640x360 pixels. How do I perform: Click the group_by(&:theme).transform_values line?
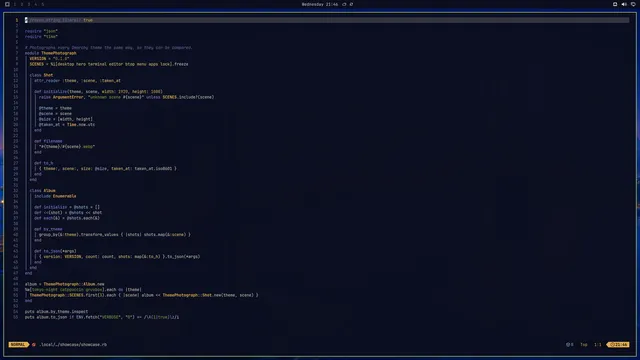pyautogui.click(x=115, y=235)
